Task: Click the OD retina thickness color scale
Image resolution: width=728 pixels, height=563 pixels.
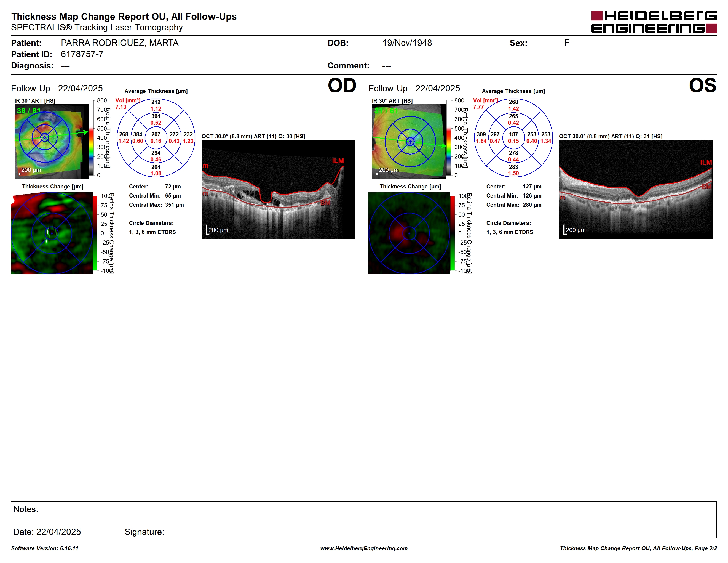Action: [91, 138]
